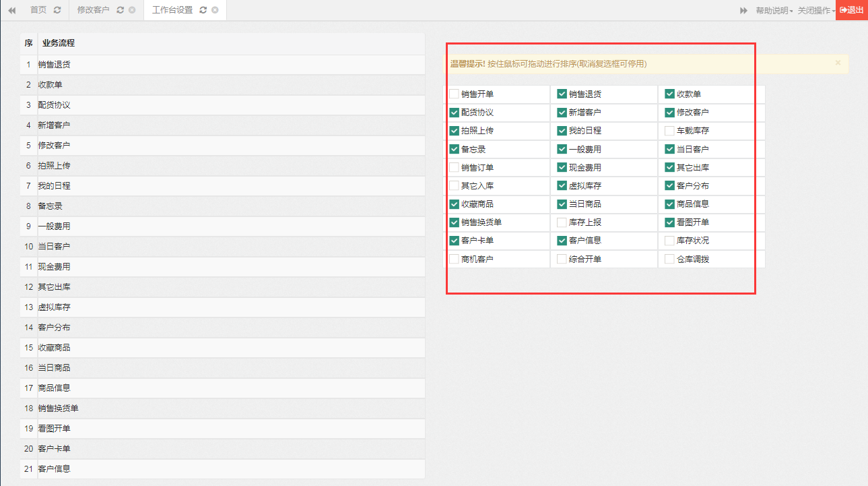Viewport: 868px width, 486px height.
Task: Open the 帮助说明 dropdown menu
Action: [x=774, y=11]
